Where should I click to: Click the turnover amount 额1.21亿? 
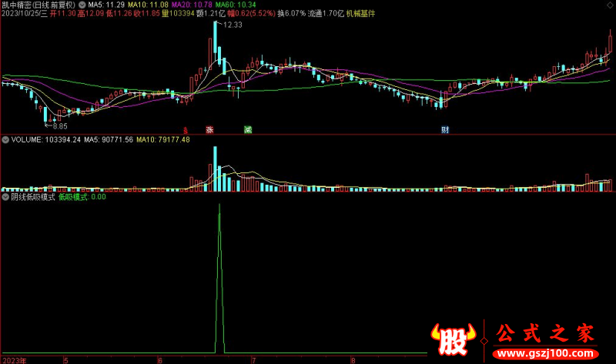[x=210, y=14]
